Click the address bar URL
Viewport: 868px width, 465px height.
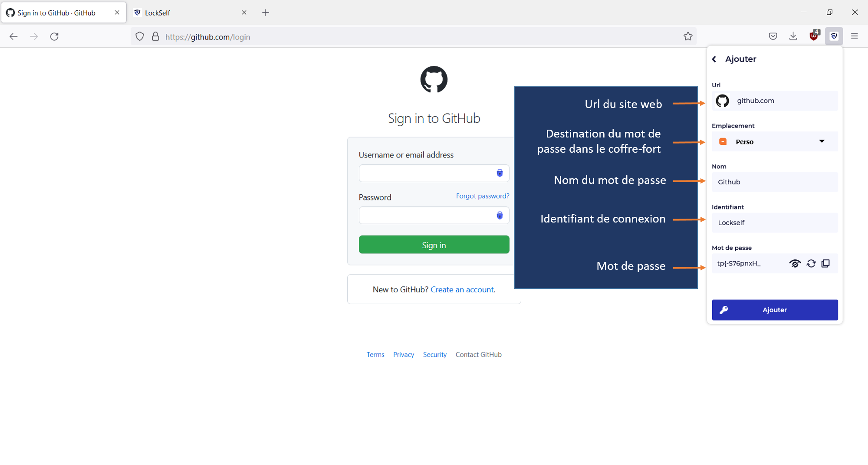tap(207, 37)
